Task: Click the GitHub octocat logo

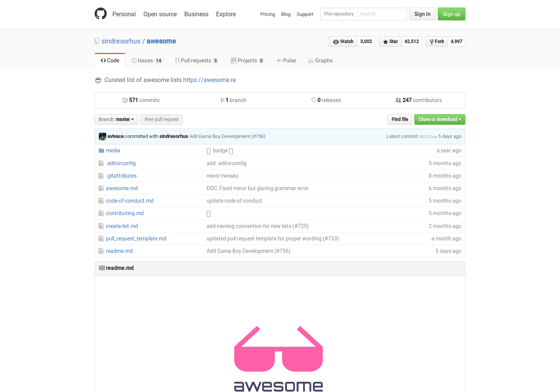Action: [x=101, y=14]
